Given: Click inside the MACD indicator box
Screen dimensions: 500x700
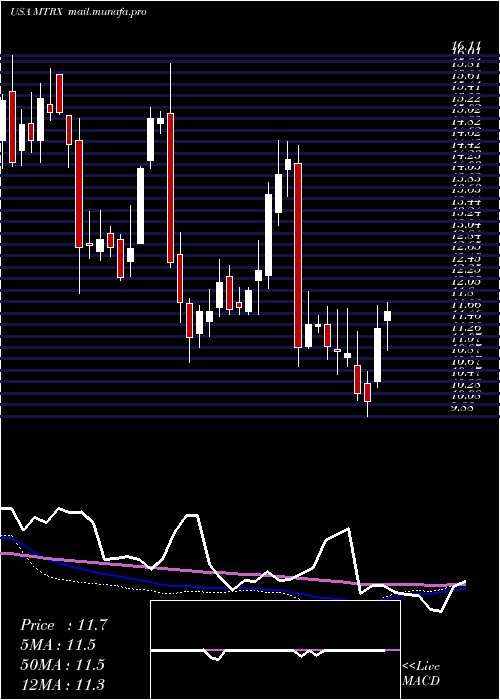Looking at the screenshot, I should 275,650.
